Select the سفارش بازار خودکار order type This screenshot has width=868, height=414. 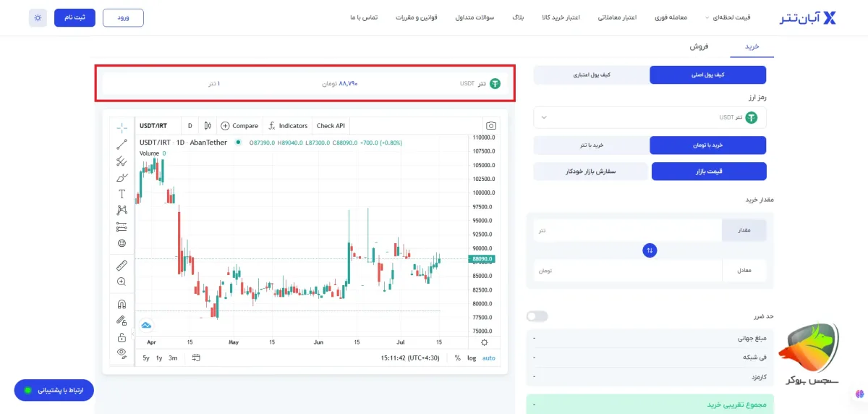click(591, 172)
